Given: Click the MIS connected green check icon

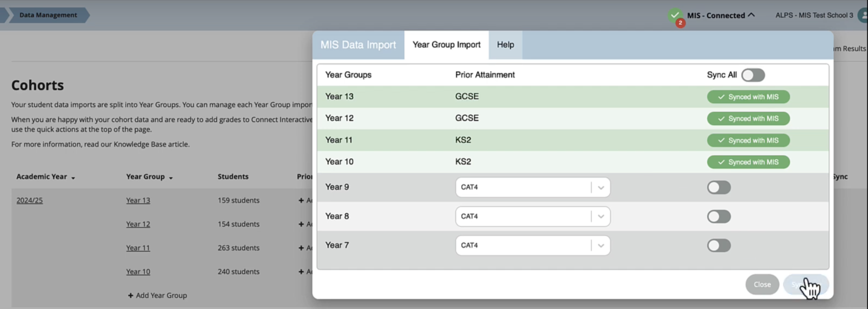Looking at the screenshot, I should 675,15.
